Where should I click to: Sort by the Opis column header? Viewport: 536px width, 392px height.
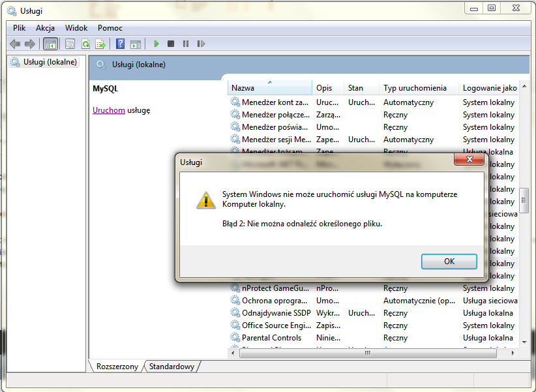point(328,88)
